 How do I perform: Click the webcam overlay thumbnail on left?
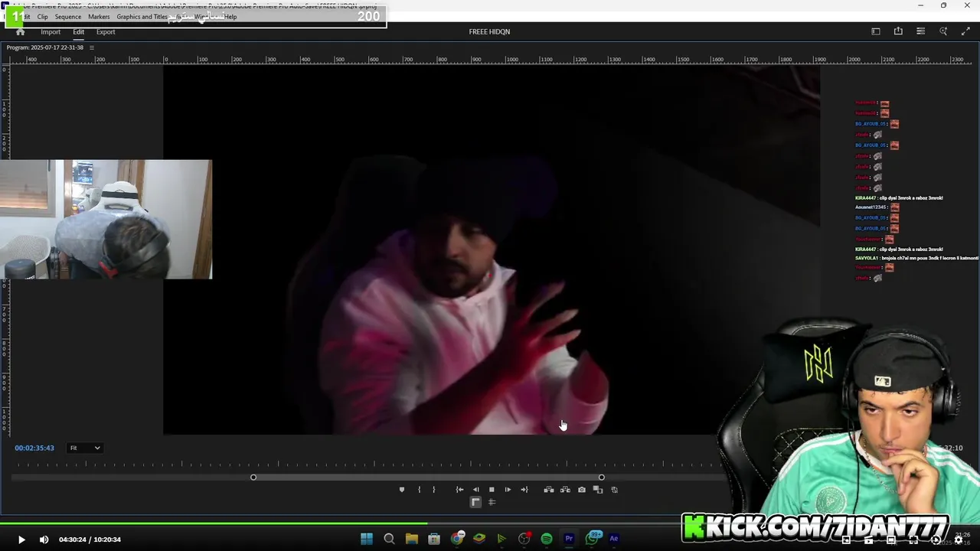pyautogui.click(x=106, y=219)
